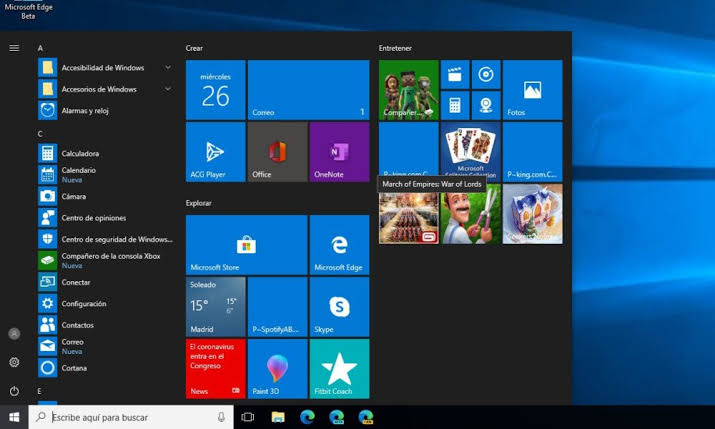This screenshot has width=715, height=429.
Task: Open the ACG Player tile
Action: (215, 152)
